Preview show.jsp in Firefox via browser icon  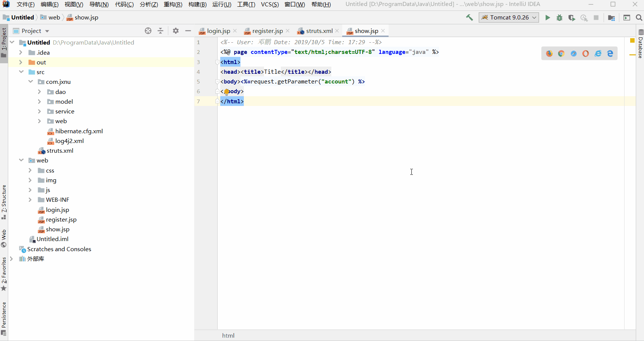point(549,53)
